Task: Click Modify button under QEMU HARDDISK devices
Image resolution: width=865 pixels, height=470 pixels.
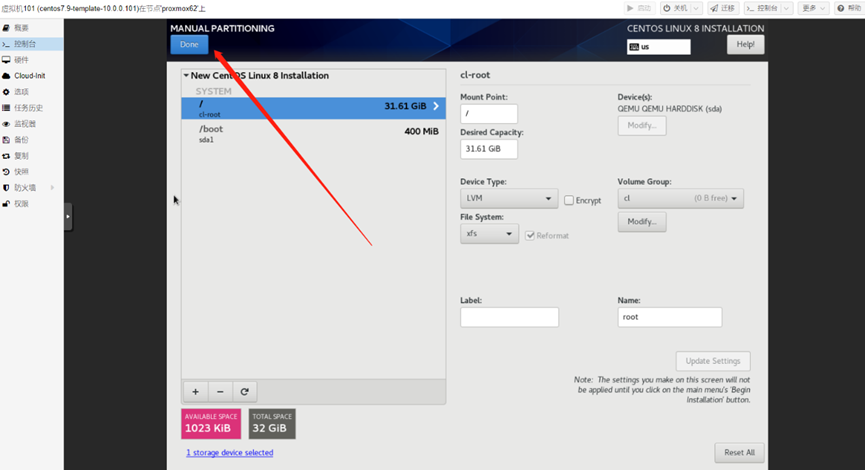Action: click(x=642, y=125)
